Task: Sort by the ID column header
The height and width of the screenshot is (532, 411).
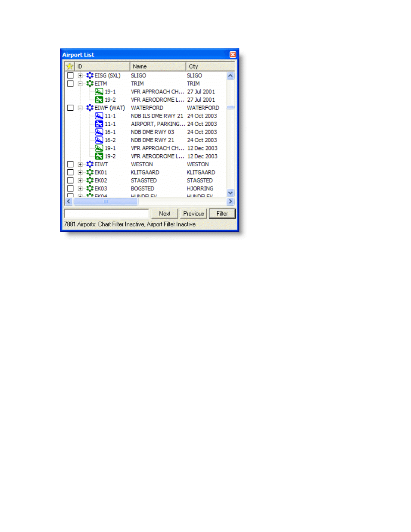Action: pyautogui.click(x=102, y=66)
